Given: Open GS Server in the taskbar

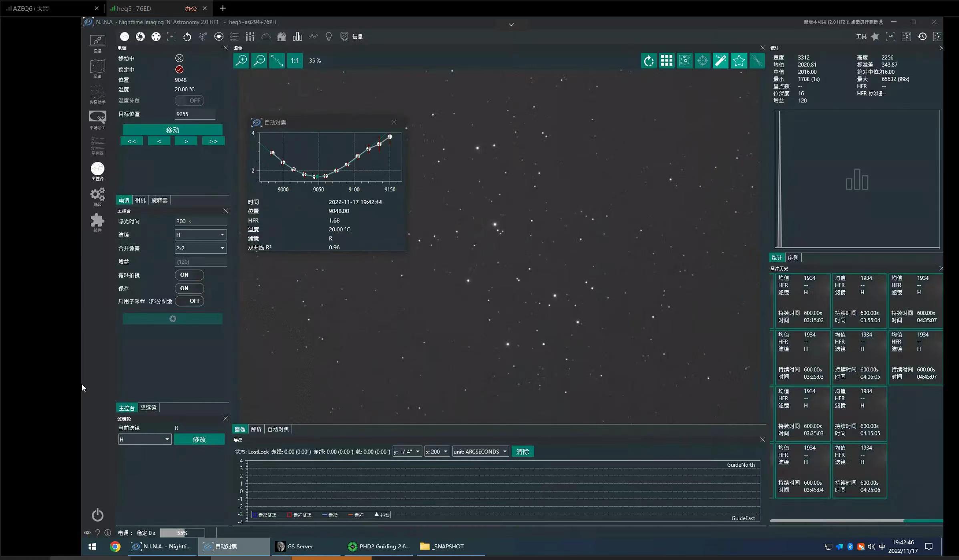Looking at the screenshot, I should pos(307,546).
